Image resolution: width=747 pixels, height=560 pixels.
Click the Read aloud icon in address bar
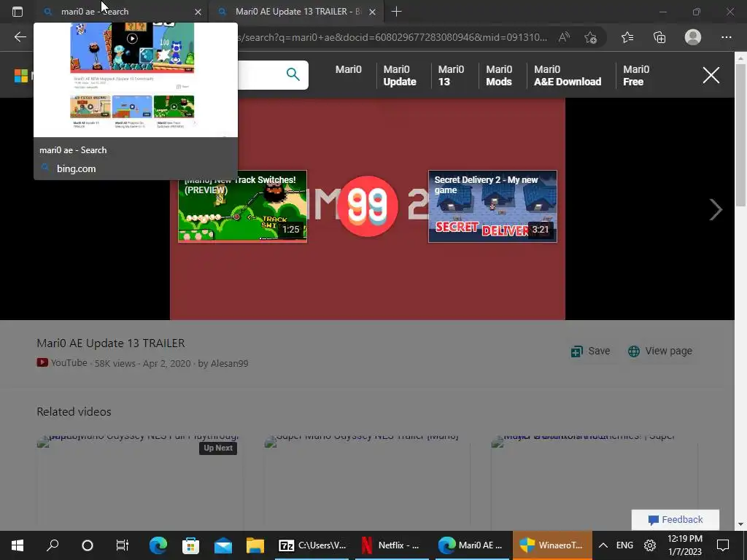[x=564, y=37]
